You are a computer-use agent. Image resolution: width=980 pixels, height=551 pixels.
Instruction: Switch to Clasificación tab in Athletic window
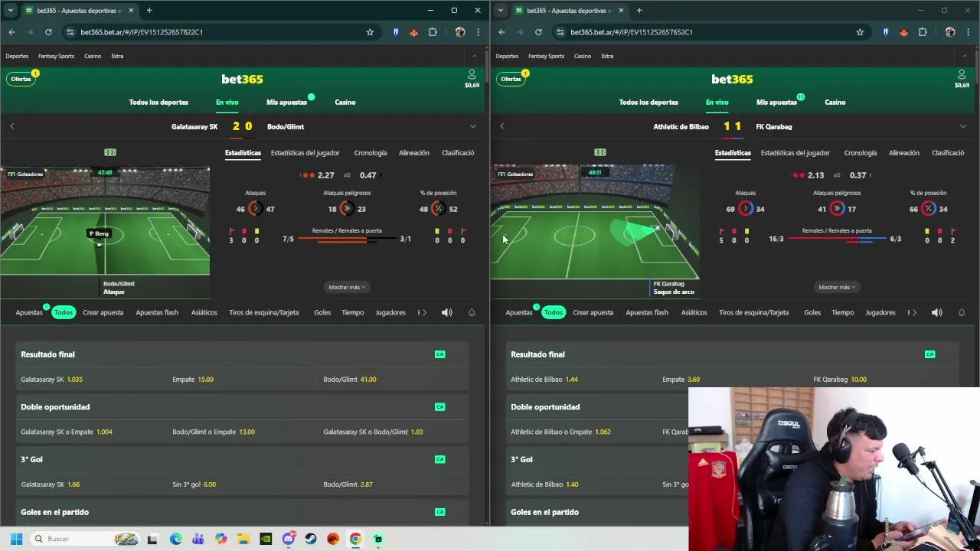coord(948,153)
